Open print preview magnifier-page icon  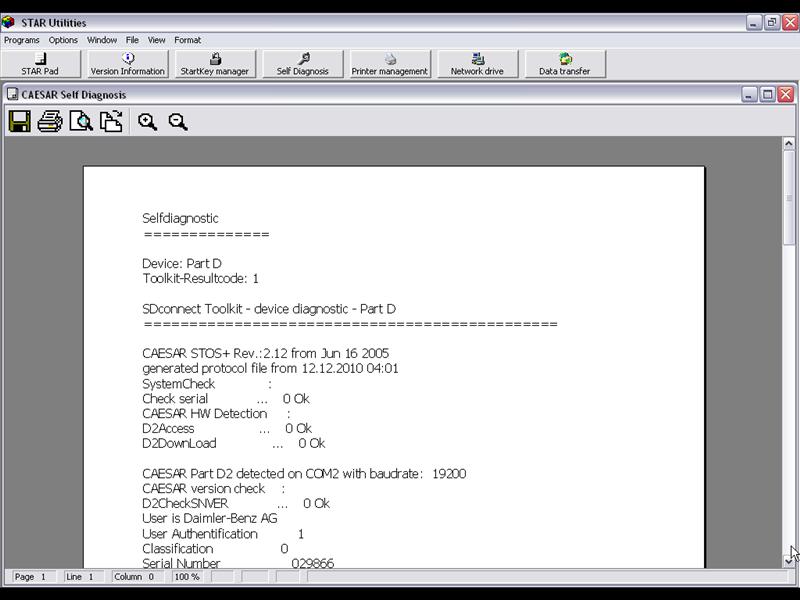tap(81, 122)
